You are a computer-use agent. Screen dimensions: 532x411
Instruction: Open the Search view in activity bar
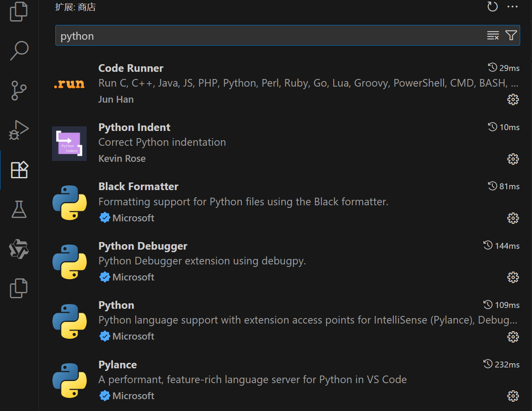[x=19, y=51]
